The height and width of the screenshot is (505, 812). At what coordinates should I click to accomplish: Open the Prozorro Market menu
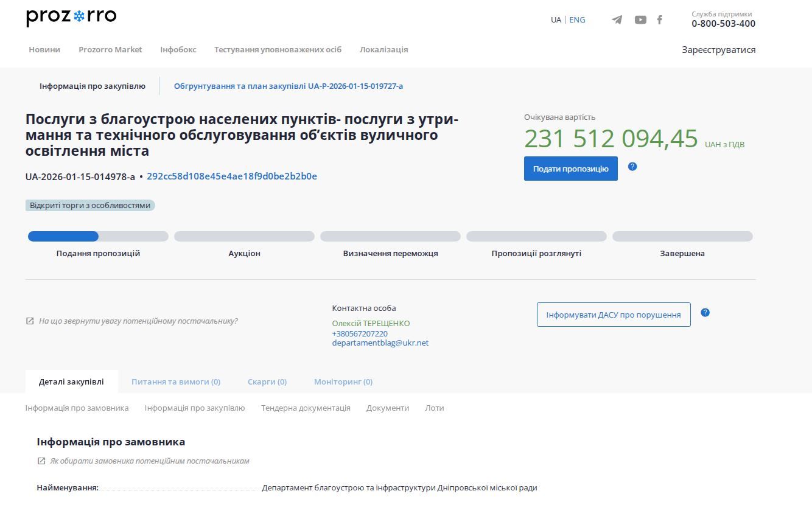click(x=110, y=49)
